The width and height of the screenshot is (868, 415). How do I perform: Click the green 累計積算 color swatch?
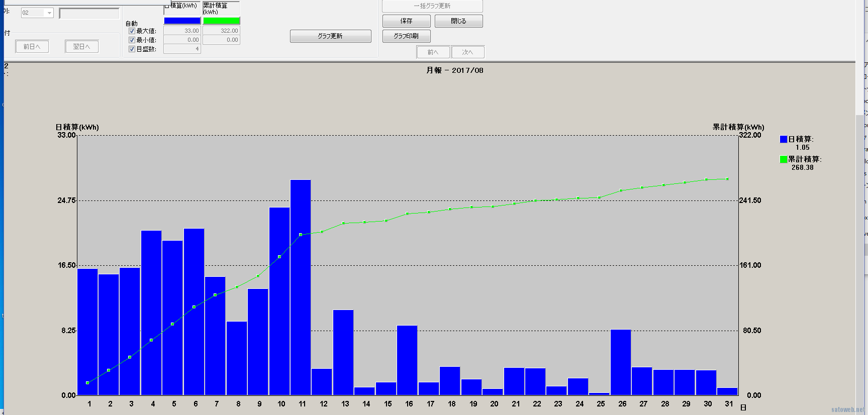point(221,21)
